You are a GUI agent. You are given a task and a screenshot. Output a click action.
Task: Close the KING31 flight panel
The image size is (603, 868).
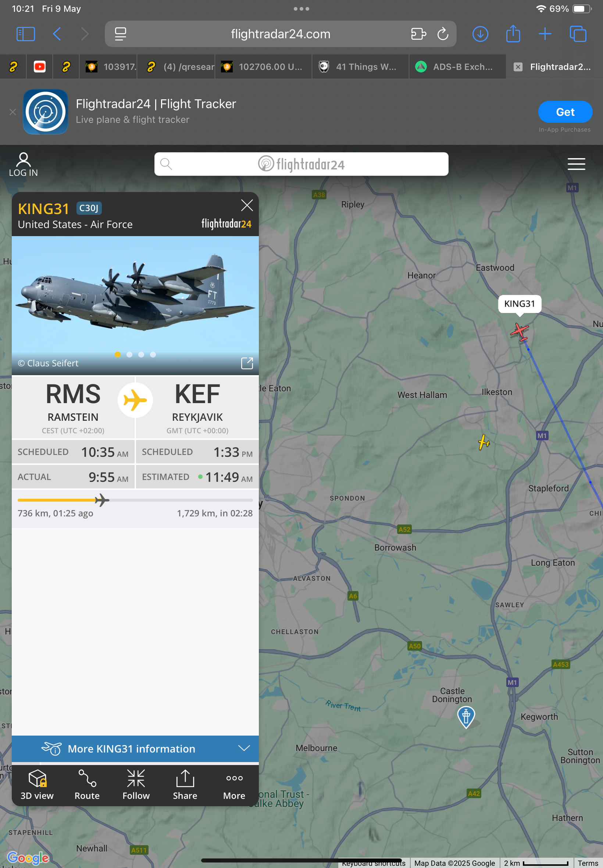(247, 206)
